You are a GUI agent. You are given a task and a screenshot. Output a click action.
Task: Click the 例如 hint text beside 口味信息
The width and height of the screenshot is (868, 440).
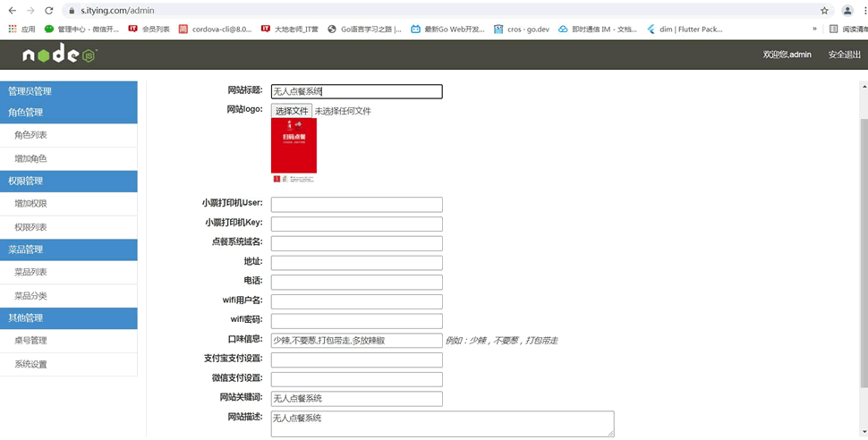501,341
